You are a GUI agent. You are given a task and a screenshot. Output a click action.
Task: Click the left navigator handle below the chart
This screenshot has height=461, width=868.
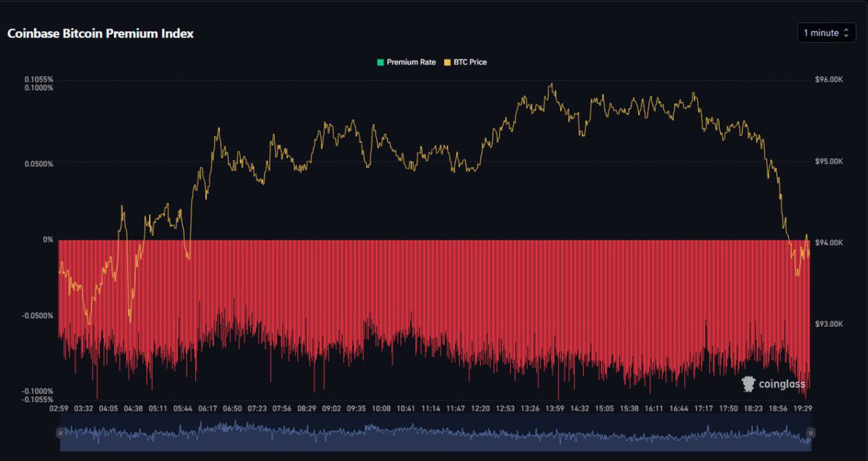click(60, 432)
